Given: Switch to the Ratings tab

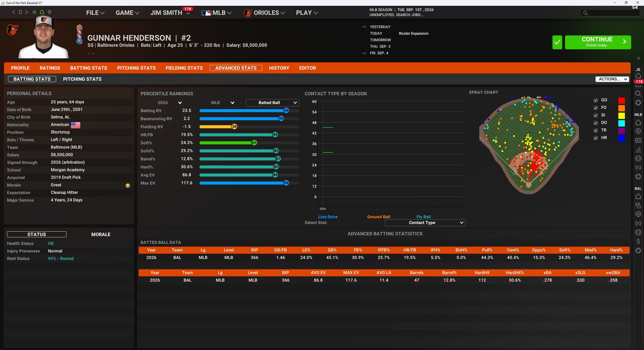Looking at the screenshot, I should (50, 68).
